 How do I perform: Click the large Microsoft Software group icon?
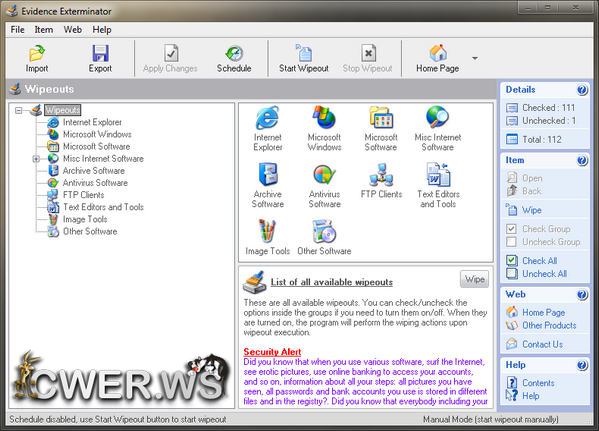point(381,118)
